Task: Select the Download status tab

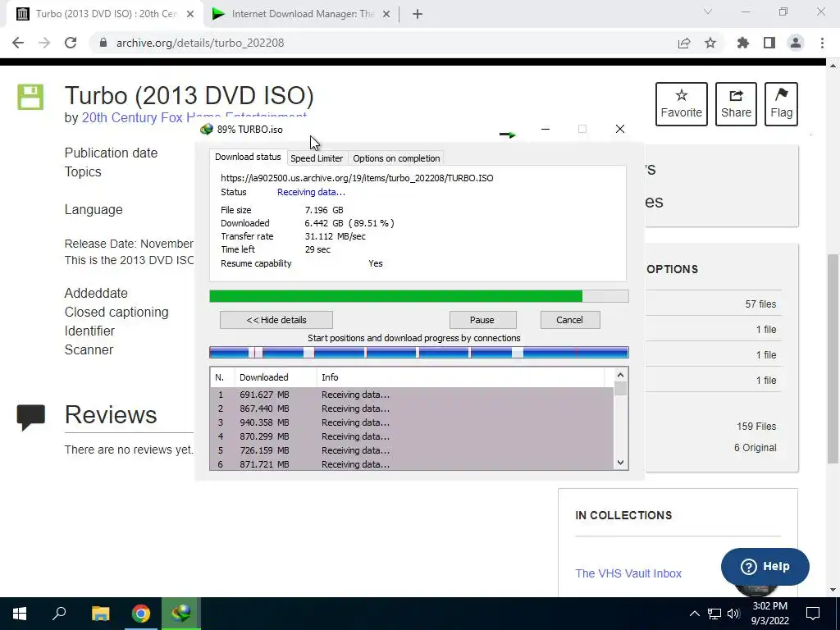Action: [248, 157]
